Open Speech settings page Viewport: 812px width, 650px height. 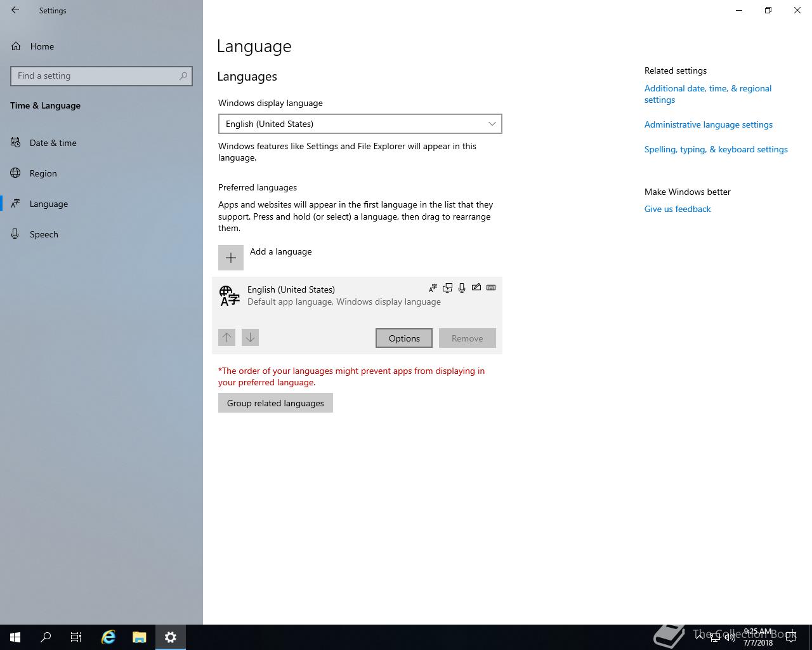pos(101,234)
